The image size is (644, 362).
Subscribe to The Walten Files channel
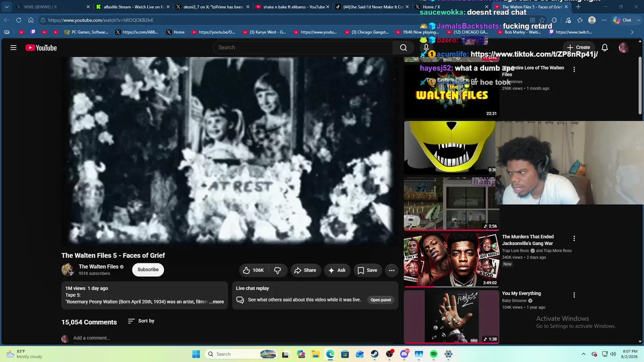coord(148,269)
